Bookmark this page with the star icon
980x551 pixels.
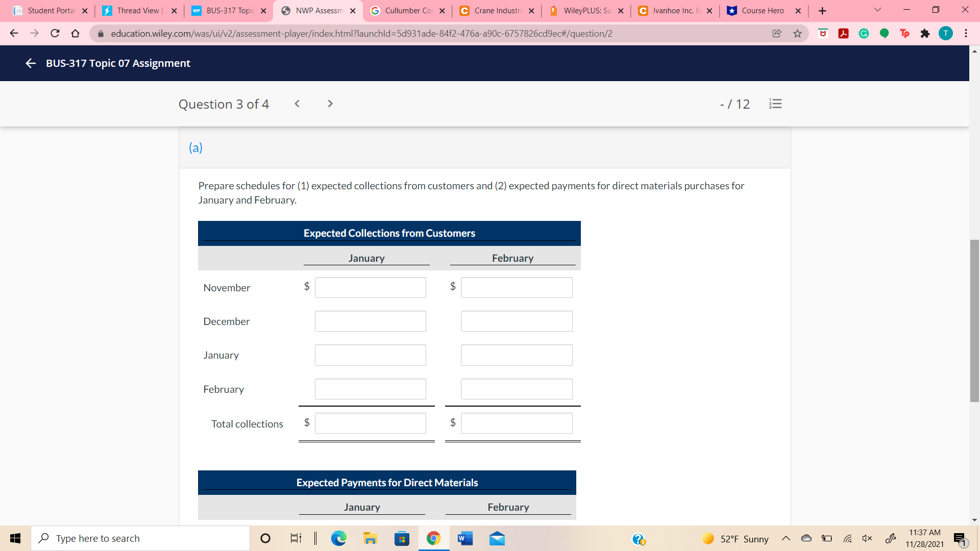(797, 34)
